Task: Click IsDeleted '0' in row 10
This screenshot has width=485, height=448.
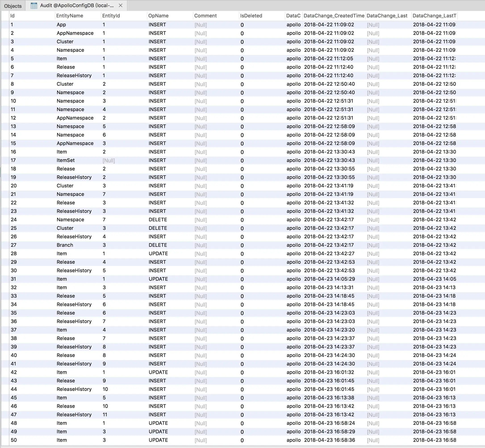Action: tap(242, 101)
